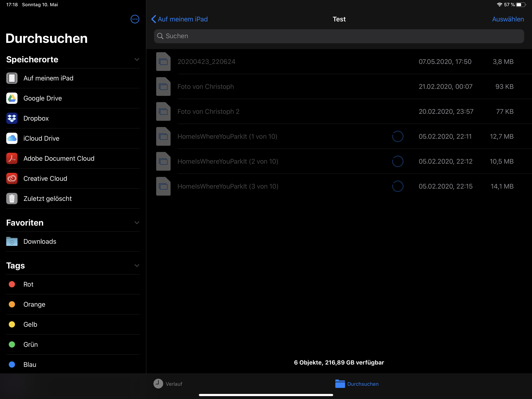Switch to the Durchsuchen tab
The height and width of the screenshot is (399, 532).
pyautogui.click(x=357, y=384)
